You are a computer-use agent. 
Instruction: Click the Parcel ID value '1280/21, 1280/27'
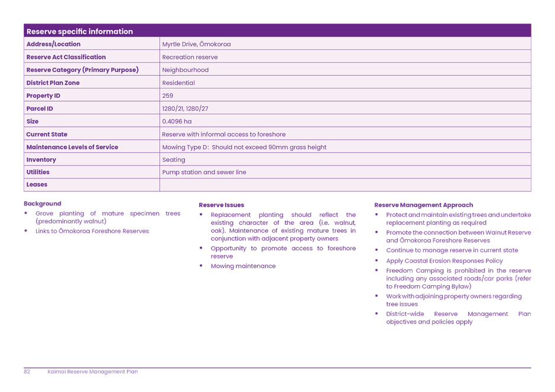coord(185,109)
